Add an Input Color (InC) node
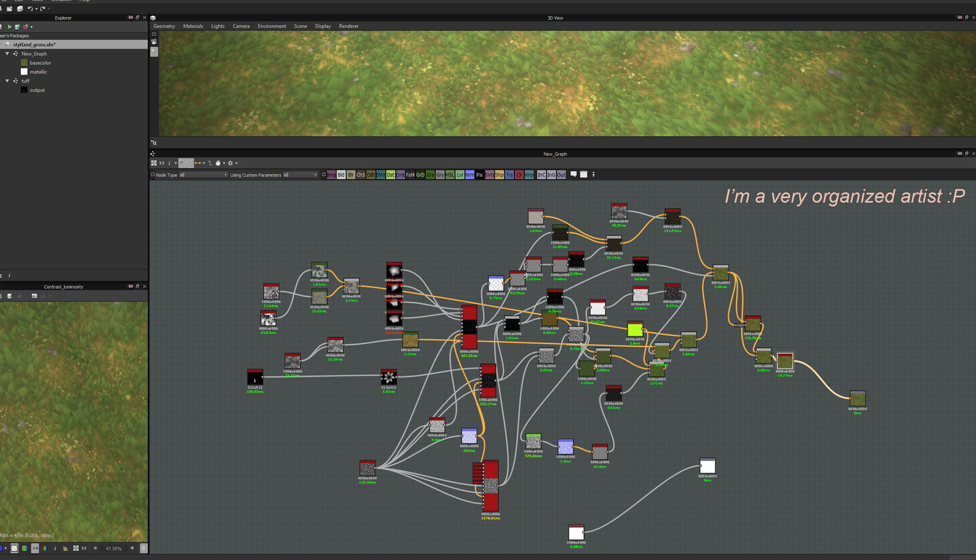This screenshot has width=976, height=560. coord(542,174)
